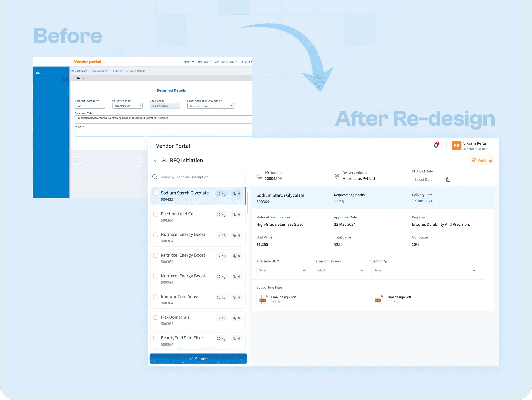Open the notification bell
Viewport: 532px width, 400px height.
click(436, 146)
